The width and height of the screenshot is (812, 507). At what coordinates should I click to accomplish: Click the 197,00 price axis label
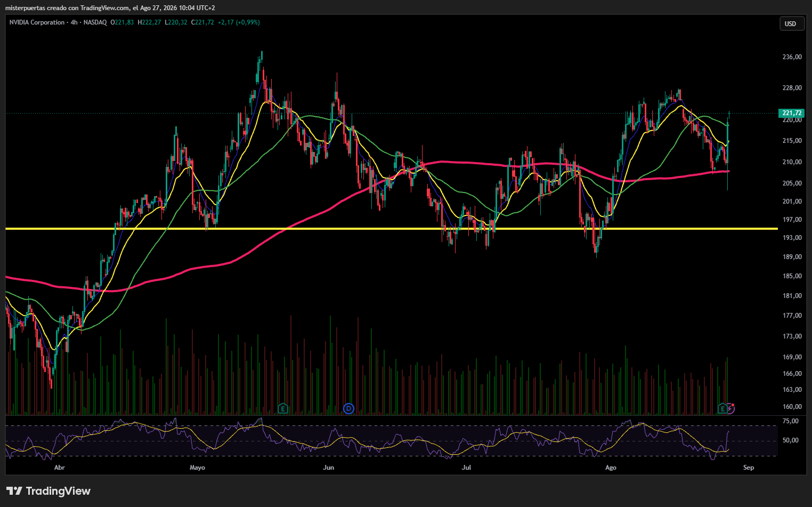point(792,220)
